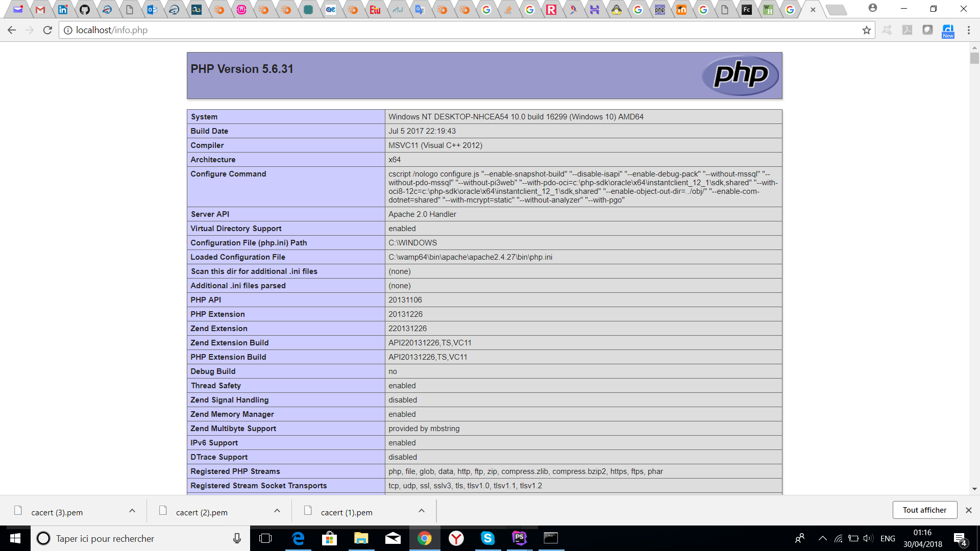The height and width of the screenshot is (551, 980).
Task: Click the Adobe Acrobat extension icon
Action: tap(907, 30)
